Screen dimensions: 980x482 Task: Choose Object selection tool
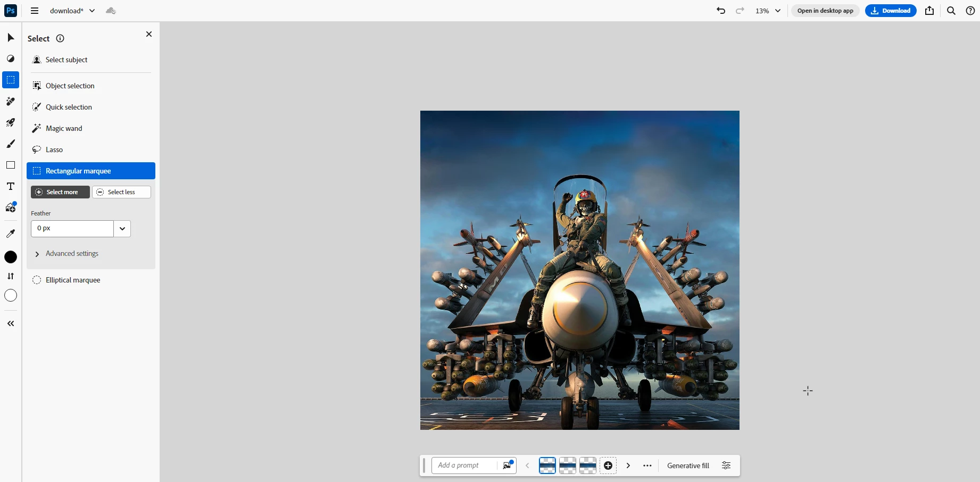point(91,86)
